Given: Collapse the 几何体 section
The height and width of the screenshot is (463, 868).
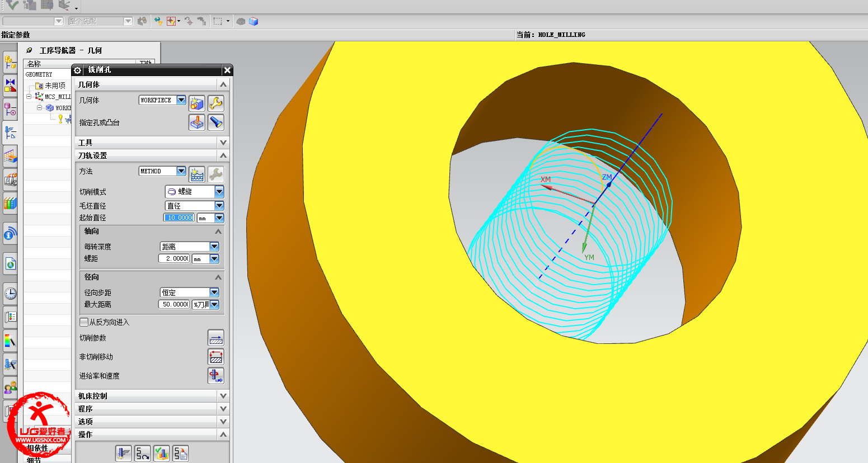Looking at the screenshot, I should 223,84.
